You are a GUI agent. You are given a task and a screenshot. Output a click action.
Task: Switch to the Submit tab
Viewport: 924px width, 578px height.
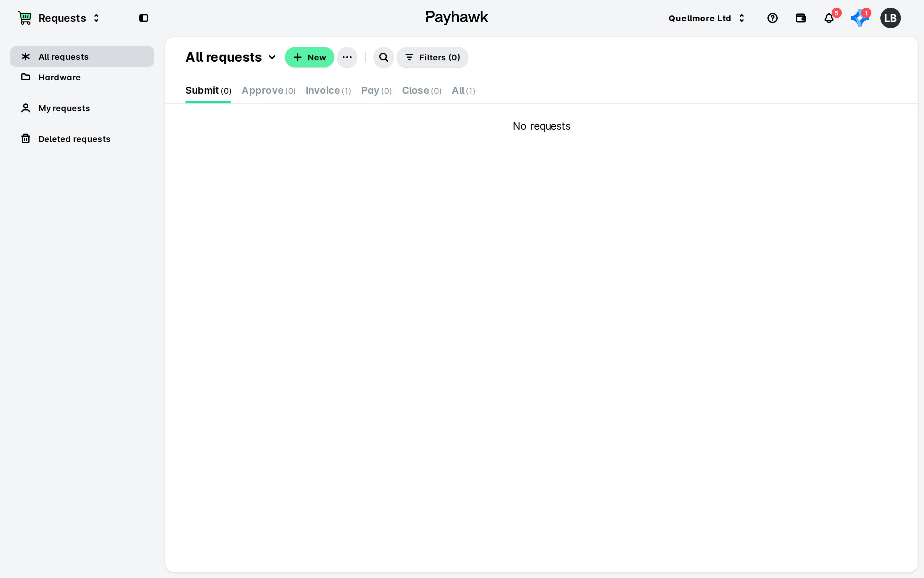click(x=208, y=91)
